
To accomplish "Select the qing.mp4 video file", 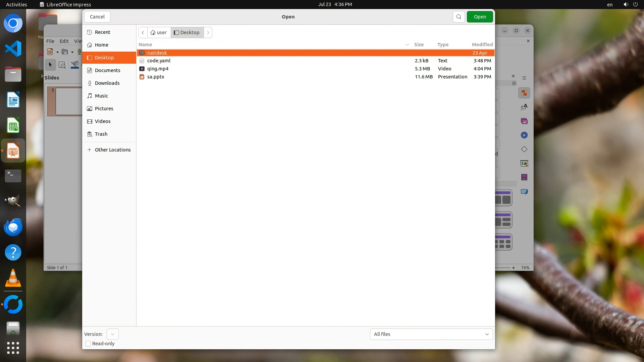I will click(x=158, y=69).
